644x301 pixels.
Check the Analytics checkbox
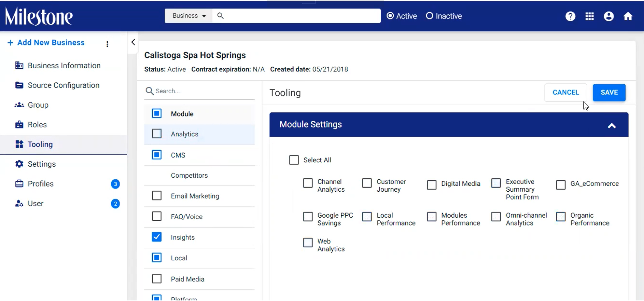157,134
